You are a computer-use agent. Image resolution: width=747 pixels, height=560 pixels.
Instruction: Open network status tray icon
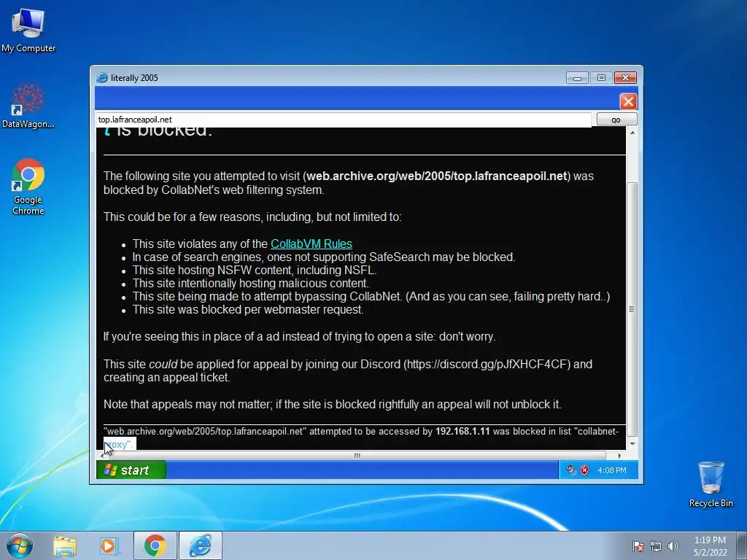(x=656, y=546)
